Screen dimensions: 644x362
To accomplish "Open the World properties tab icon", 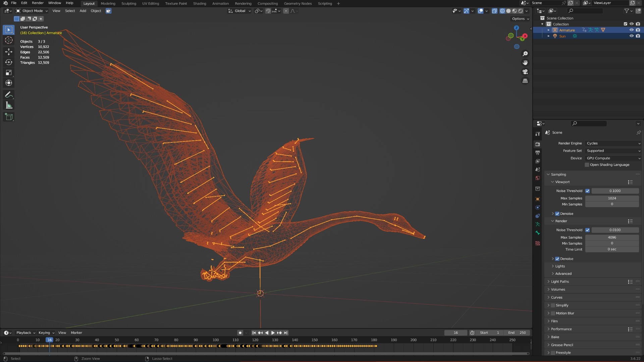I will tap(538, 178).
